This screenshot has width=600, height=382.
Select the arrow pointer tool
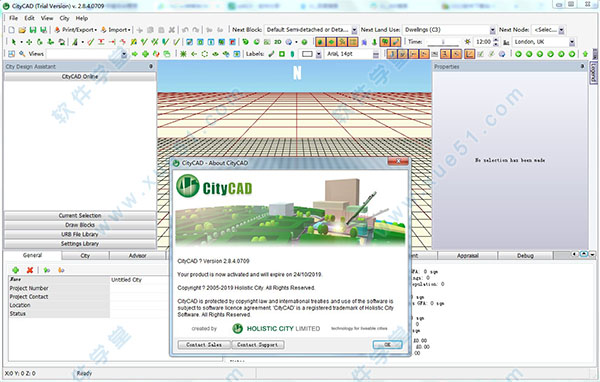coord(14,42)
